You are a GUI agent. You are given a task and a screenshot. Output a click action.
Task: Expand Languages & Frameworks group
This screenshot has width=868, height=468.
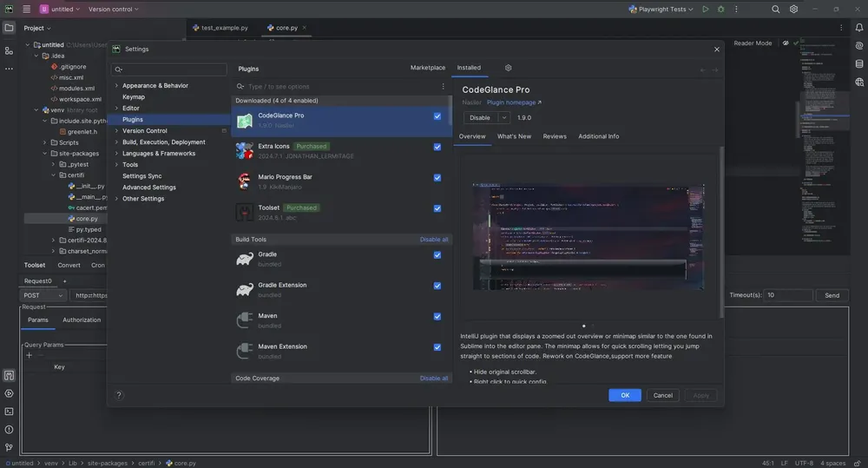[x=116, y=154]
